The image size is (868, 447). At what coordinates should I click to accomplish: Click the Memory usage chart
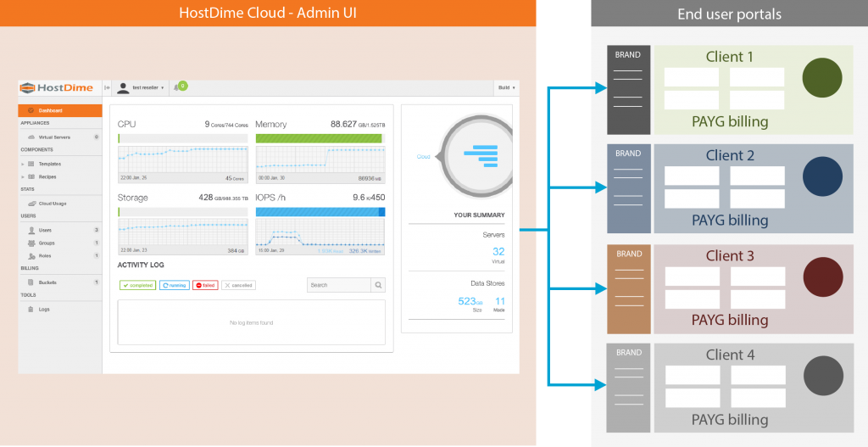[320, 165]
